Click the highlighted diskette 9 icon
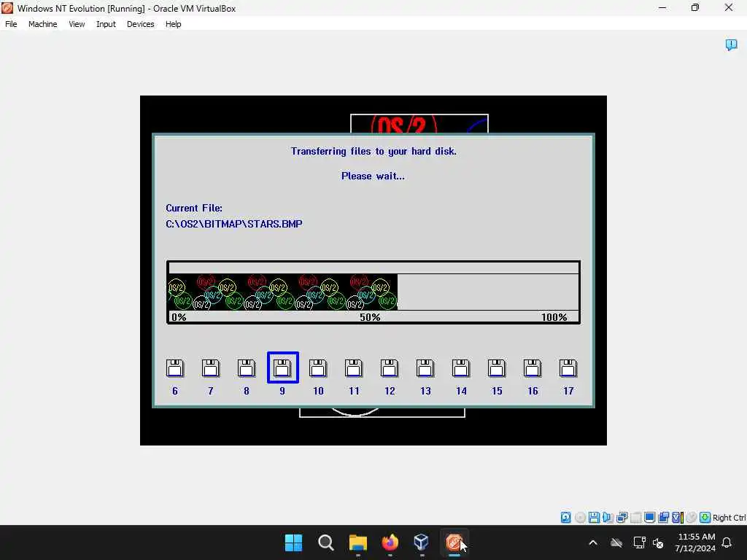Screen dimensions: 747x560 pos(282,367)
